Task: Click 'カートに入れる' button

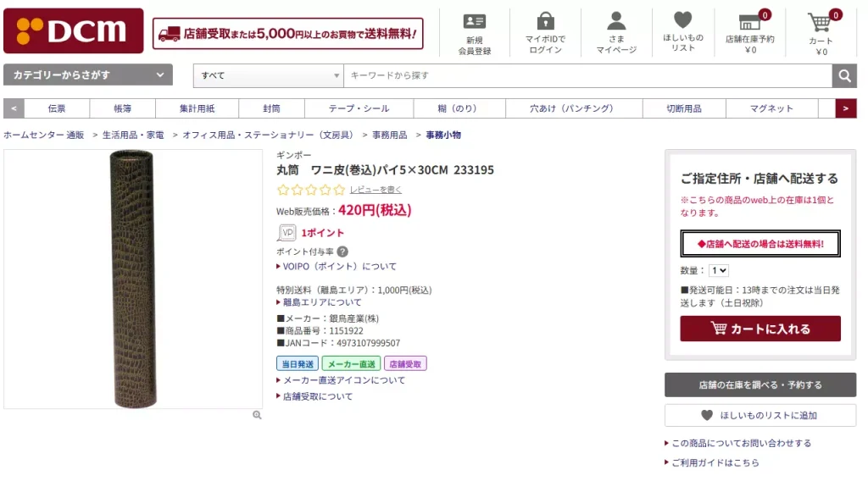Action: point(760,329)
